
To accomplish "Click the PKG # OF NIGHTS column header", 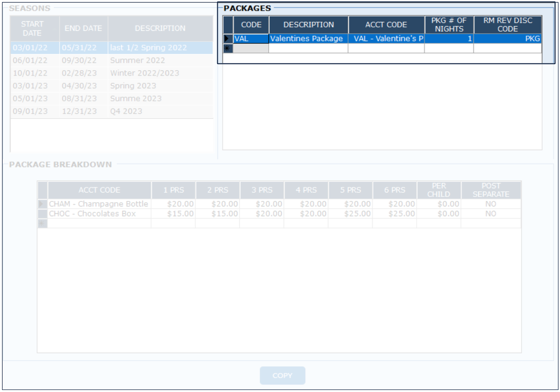I will 448,25.
